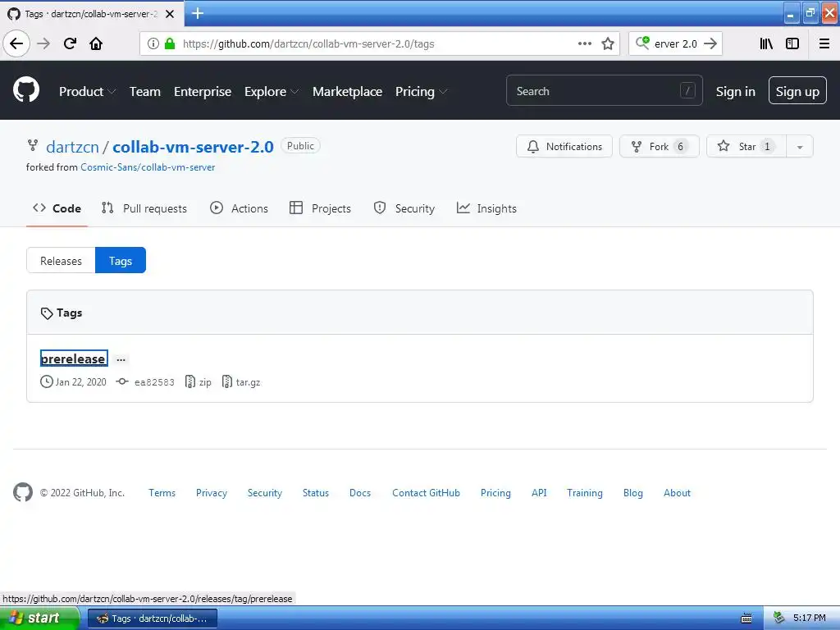Expand the Explore dropdown menu
Viewport: 840px width, 630px height.
point(271,92)
